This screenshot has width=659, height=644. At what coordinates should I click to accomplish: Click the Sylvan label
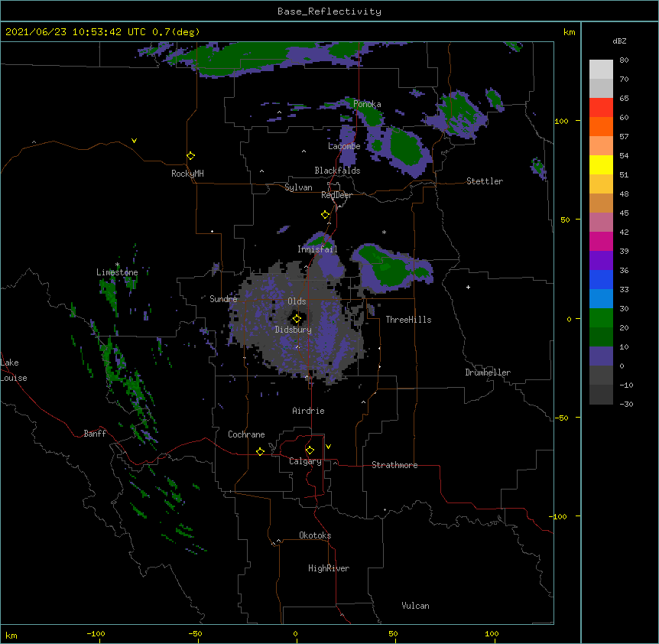(298, 187)
